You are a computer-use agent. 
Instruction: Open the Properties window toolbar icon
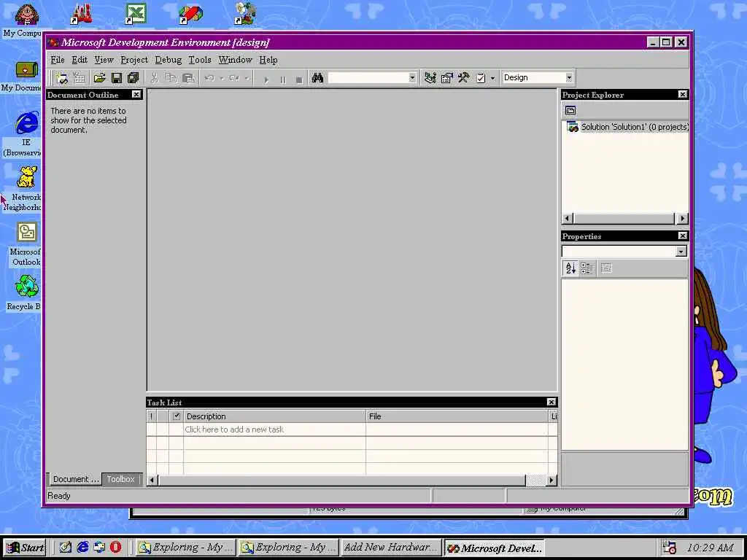(447, 78)
